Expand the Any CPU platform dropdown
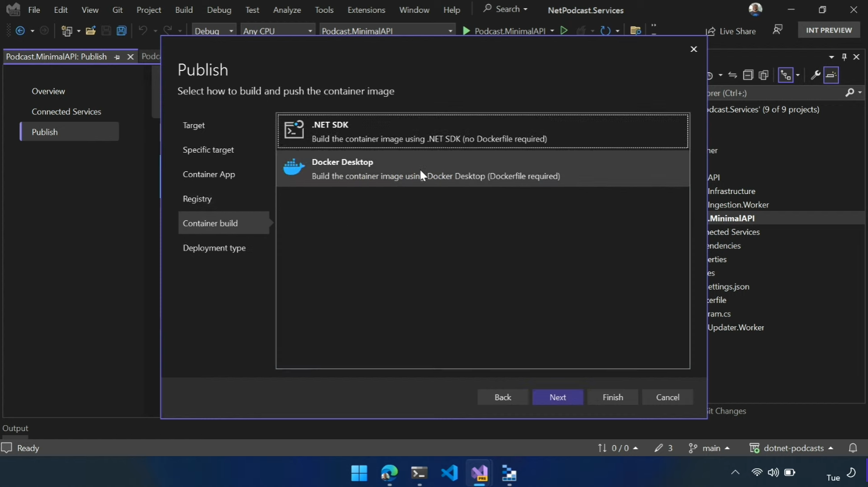This screenshot has width=868, height=487. (x=277, y=31)
